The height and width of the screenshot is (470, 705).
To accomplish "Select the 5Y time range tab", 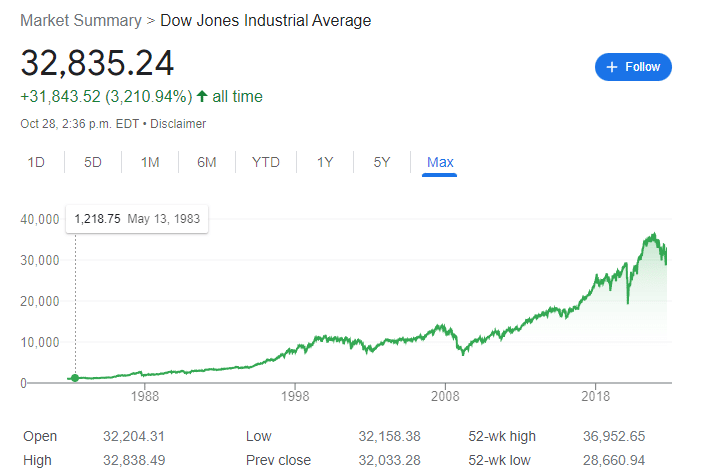I will [381, 162].
